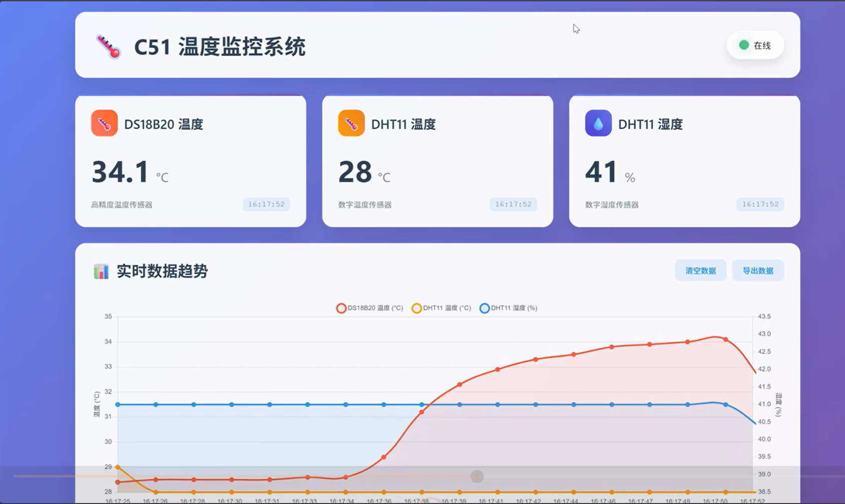This screenshot has height=504, width=845.
Task: Click the thermometer logo beside the C51 title
Action: (x=108, y=47)
